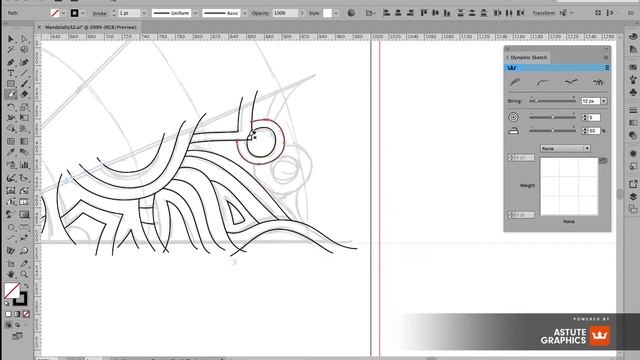Click the stroke weight 1 pt field

pos(129,13)
